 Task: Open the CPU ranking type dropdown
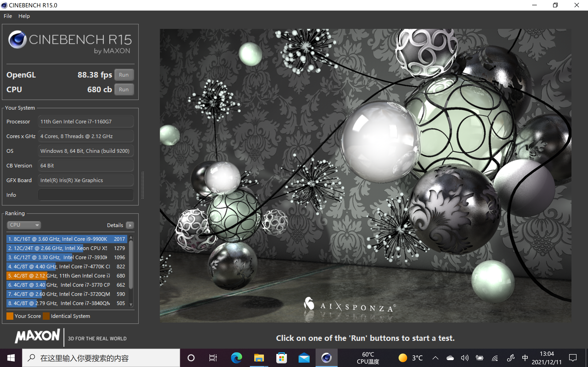point(24,225)
